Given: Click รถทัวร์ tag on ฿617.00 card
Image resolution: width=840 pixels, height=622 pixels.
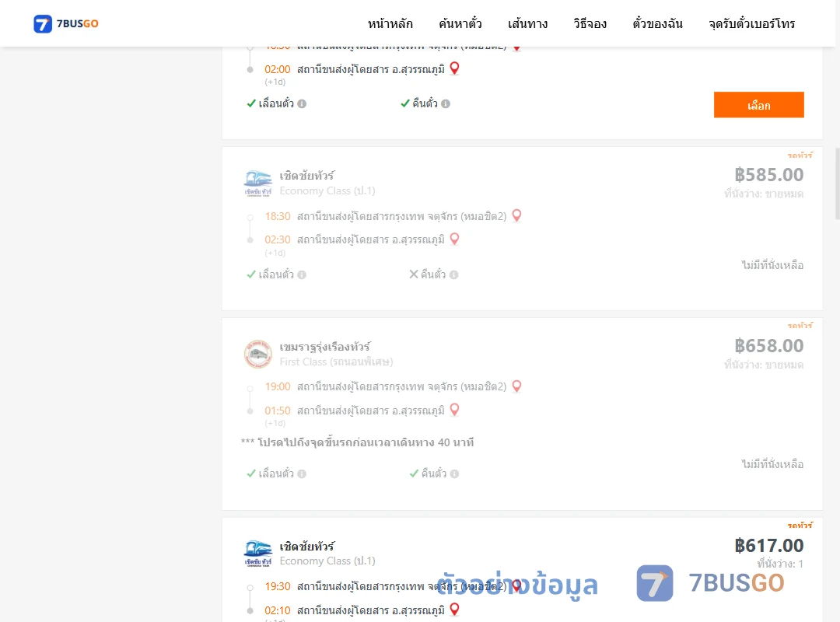Looking at the screenshot, I should pyautogui.click(x=800, y=525).
